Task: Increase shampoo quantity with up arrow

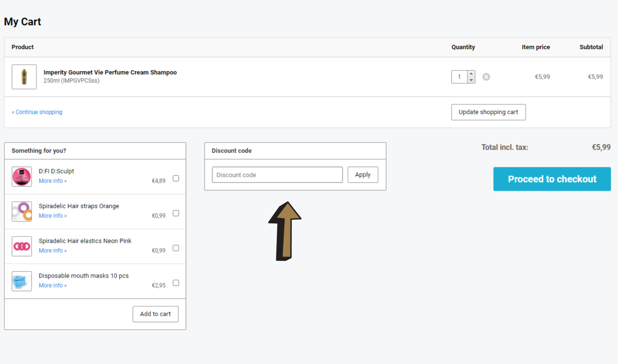Action: tap(471, 74)
